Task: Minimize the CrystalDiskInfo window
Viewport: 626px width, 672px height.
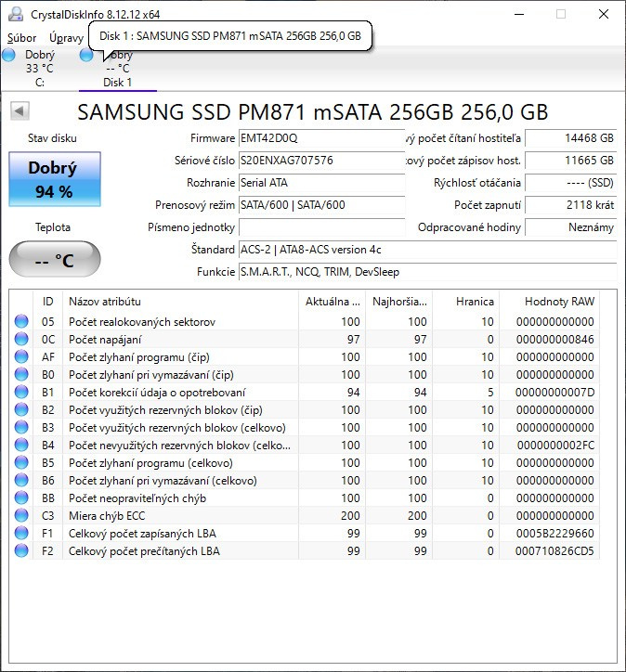Action: (x=519, y=14)
